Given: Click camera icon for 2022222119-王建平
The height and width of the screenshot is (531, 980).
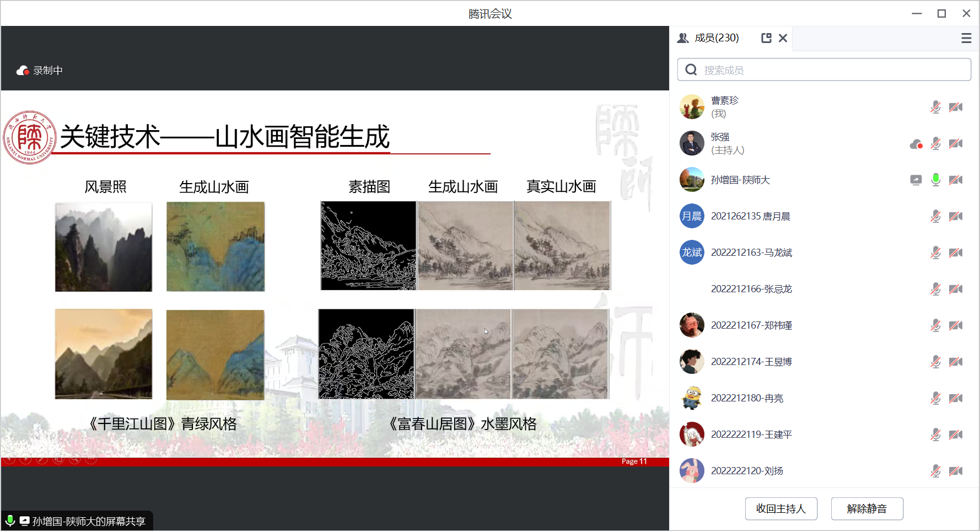Looking at the screenshot, I should [x=956, y=435].
